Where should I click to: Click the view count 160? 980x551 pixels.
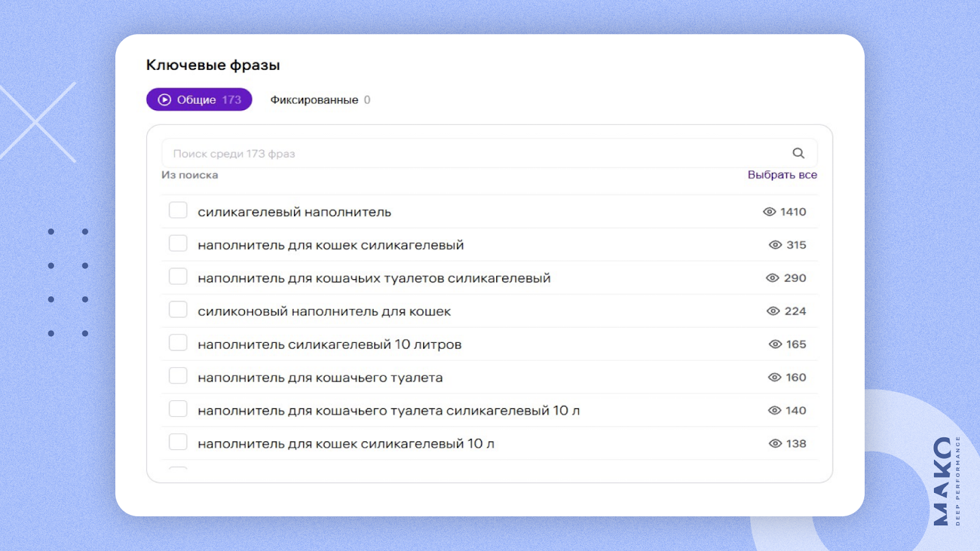click(x=796, y=377)
